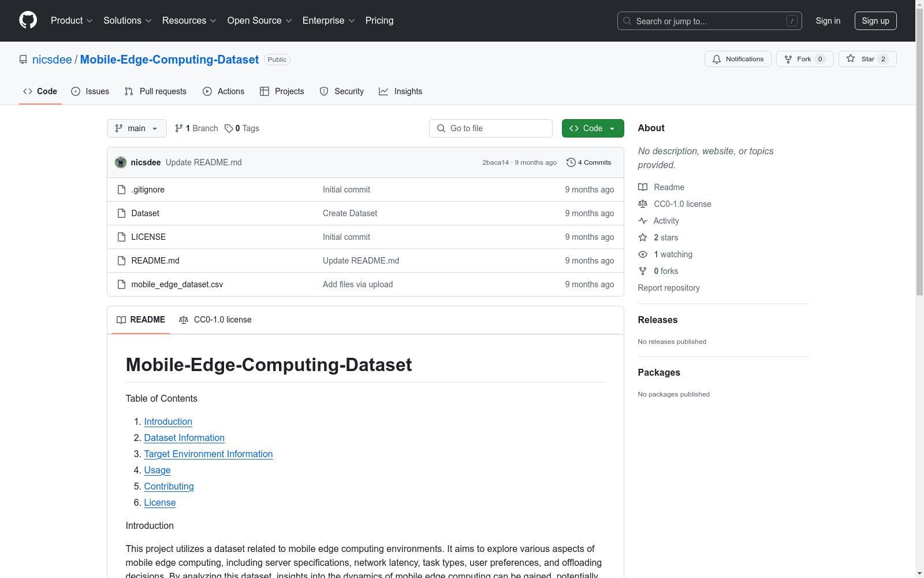Viewport: 924px width, 578px height.
Task: Open the Activity link
Action: coord(659,221)
